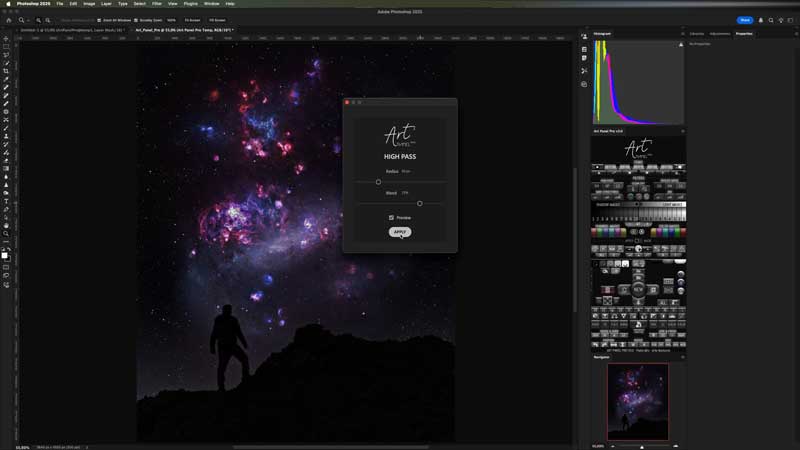Open the Histogram panel options menu

tap(683, 34)
